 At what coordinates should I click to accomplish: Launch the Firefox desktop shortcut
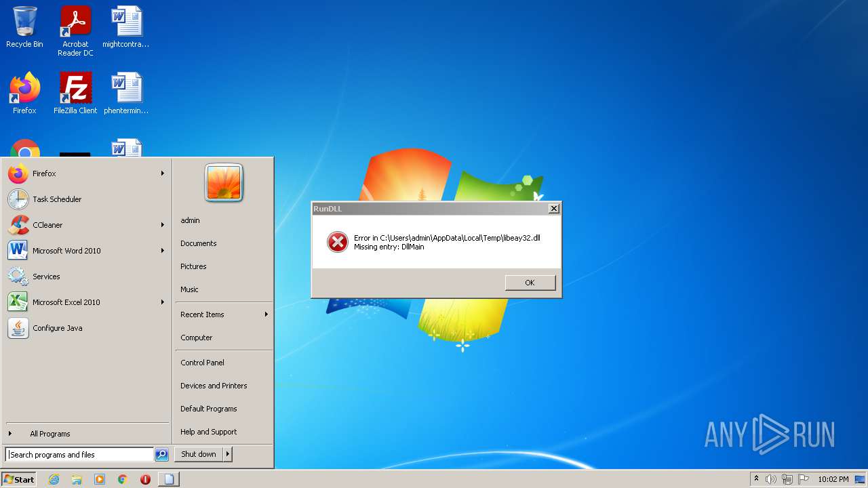click(24, 94)
